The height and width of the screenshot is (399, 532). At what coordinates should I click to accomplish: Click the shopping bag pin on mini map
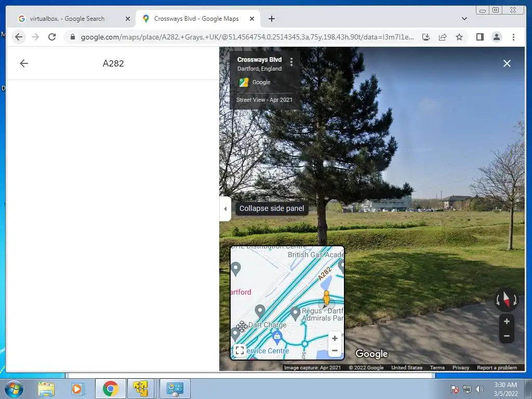tap(277, 337)
